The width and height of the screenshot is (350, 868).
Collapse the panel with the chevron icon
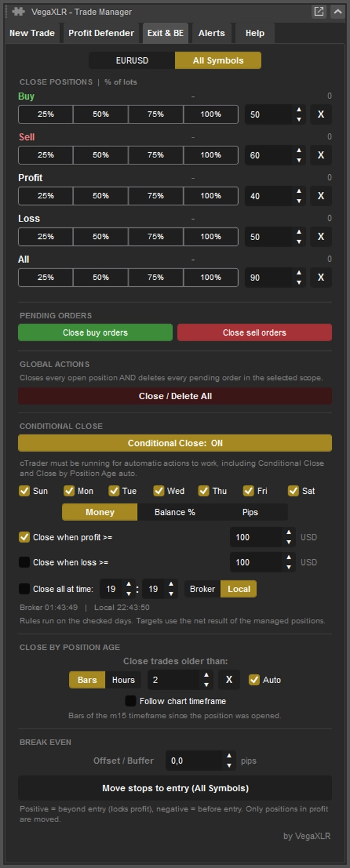[x=338, y=12]
